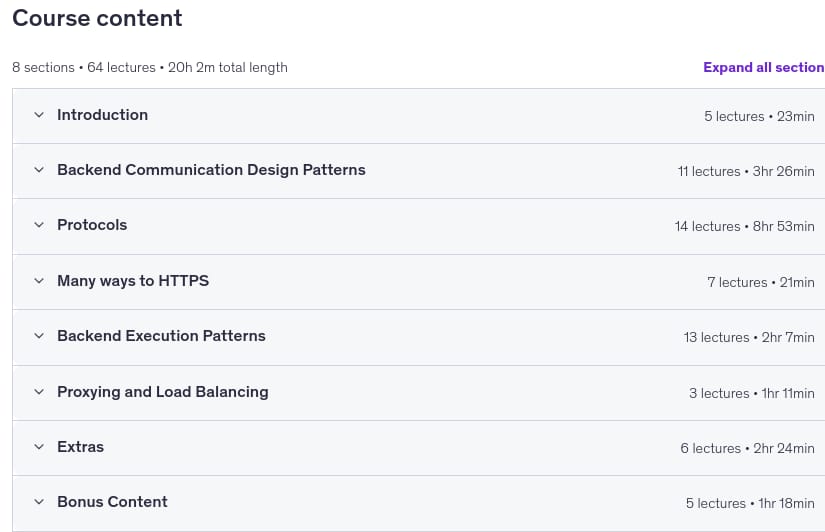Click '7 lectures • 21min' text
Image resolution: width=825 pixels, height=532 pixels.
[x=761, y=283]
